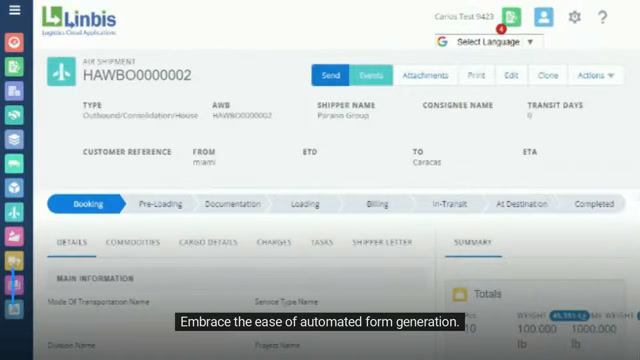Open the airplane air shipment sidebar icon
This screenshot has width=640, height=360.
[x=14, y=212]
